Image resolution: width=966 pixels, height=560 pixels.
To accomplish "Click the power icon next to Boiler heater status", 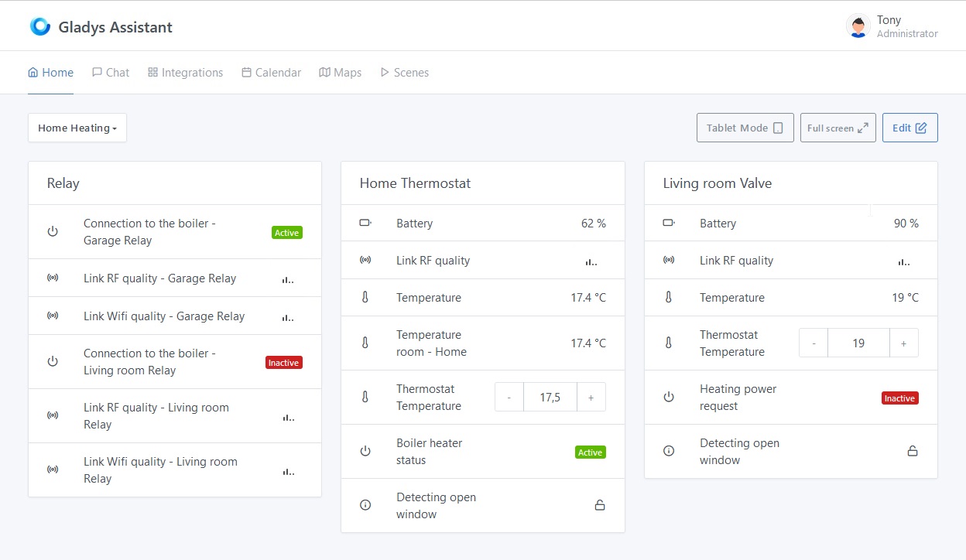I will (x=365, y=451).
